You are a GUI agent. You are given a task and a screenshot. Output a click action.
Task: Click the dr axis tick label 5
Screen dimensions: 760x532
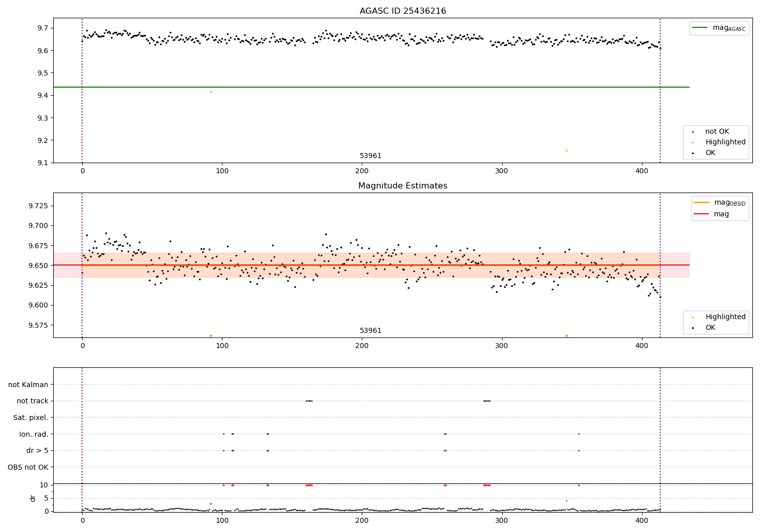coord(47,498)
